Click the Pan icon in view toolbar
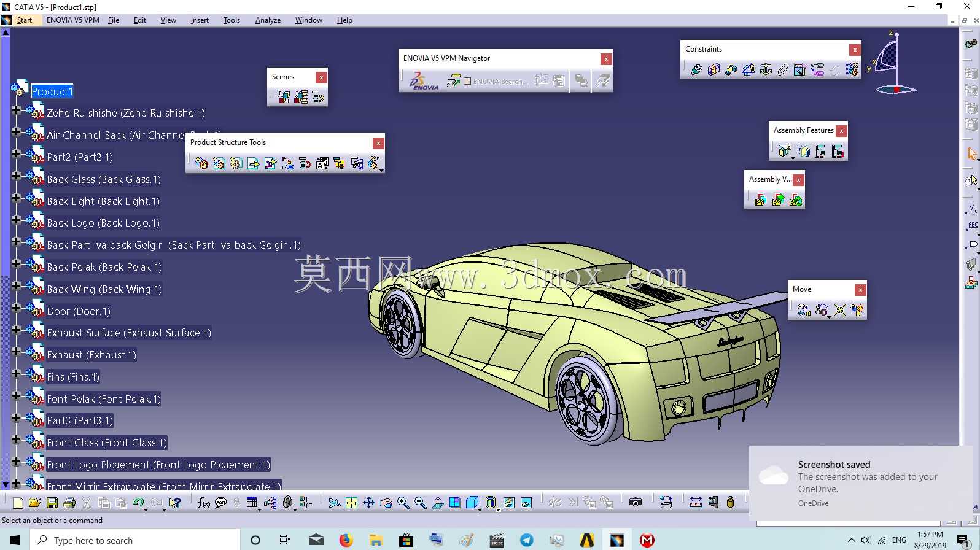 point(368,503)
